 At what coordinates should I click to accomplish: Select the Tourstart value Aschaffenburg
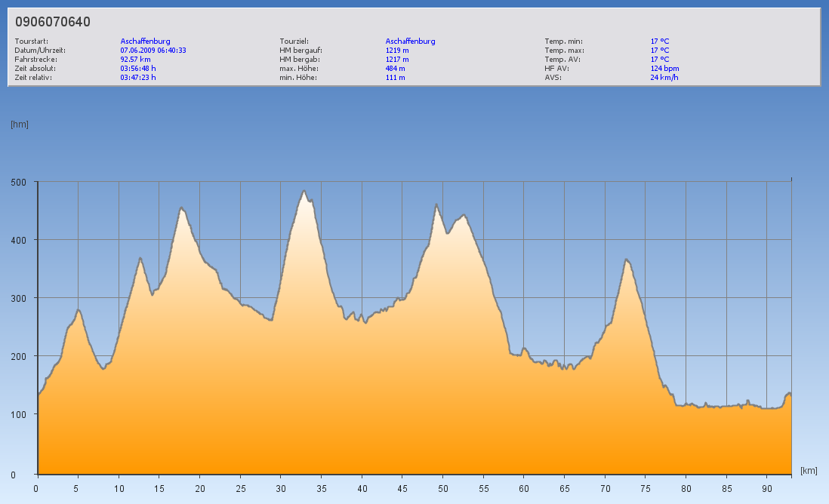[x=145, y=41]
